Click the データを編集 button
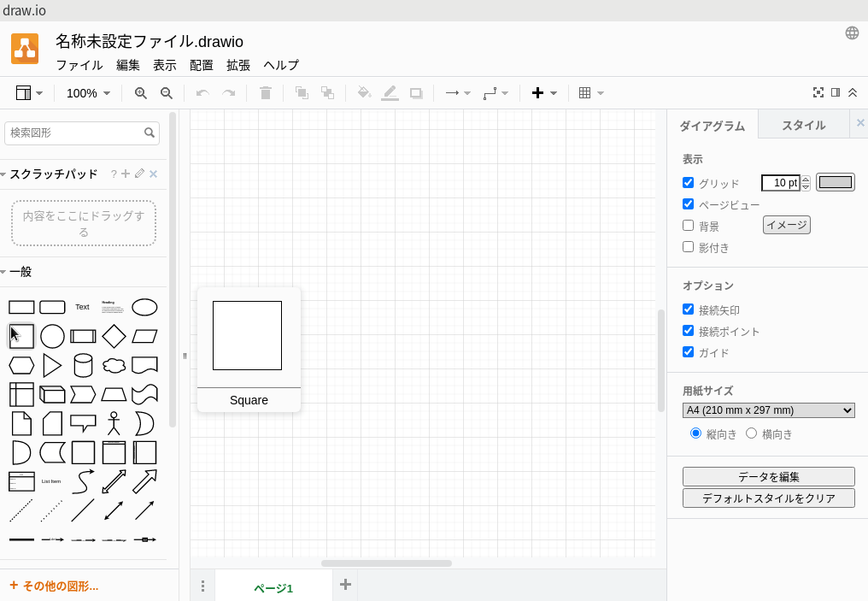 click(x=768, y=477)
